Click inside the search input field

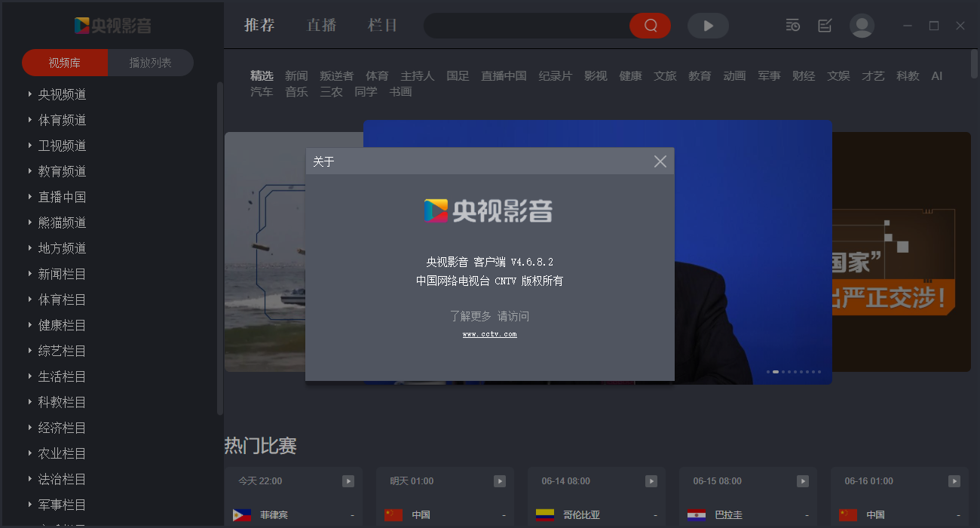tap(528, 25)
